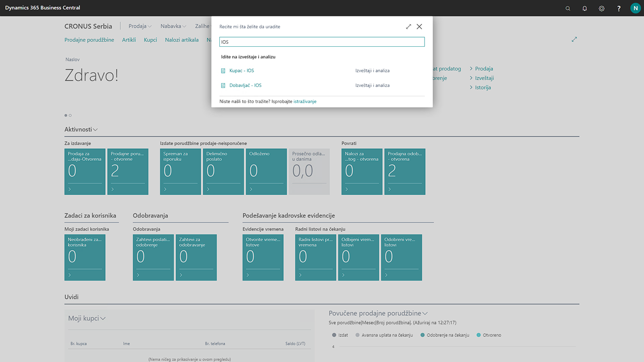This screenshot has width=644, height=362.
Task: Open the settings gear icon
Action: pyautogui.click(x=602, y=8)
